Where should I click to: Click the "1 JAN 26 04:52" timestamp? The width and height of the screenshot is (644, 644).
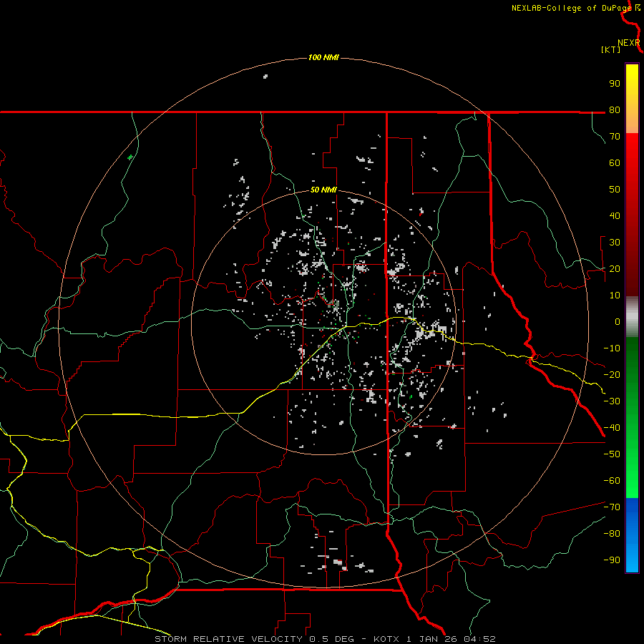point(451,639)
